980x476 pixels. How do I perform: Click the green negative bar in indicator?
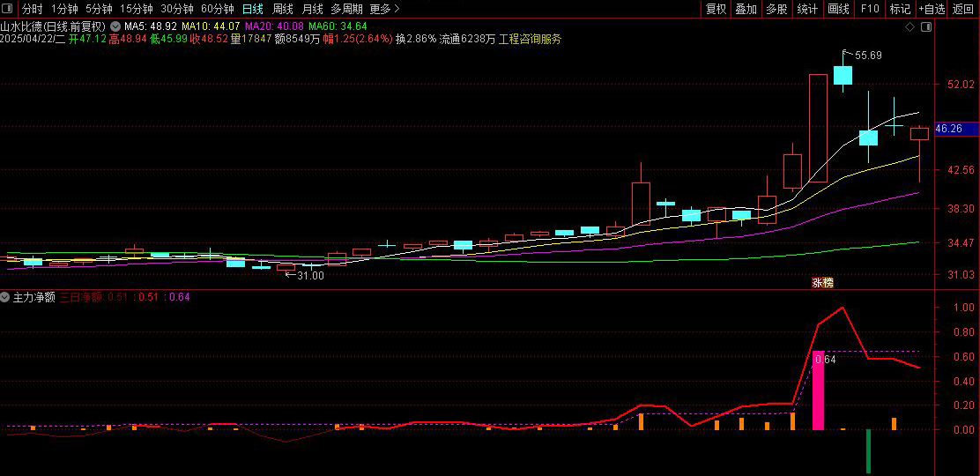tap(868, 451)
